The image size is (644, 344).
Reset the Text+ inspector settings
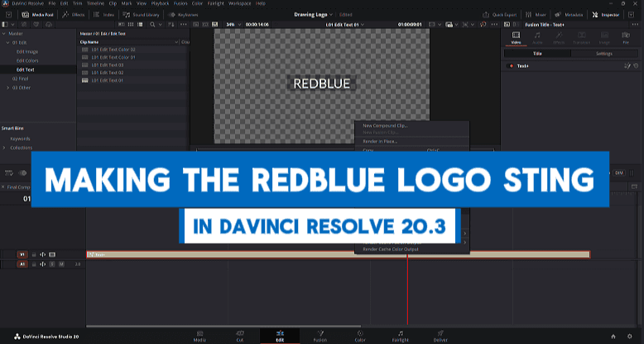coord(636,65)
